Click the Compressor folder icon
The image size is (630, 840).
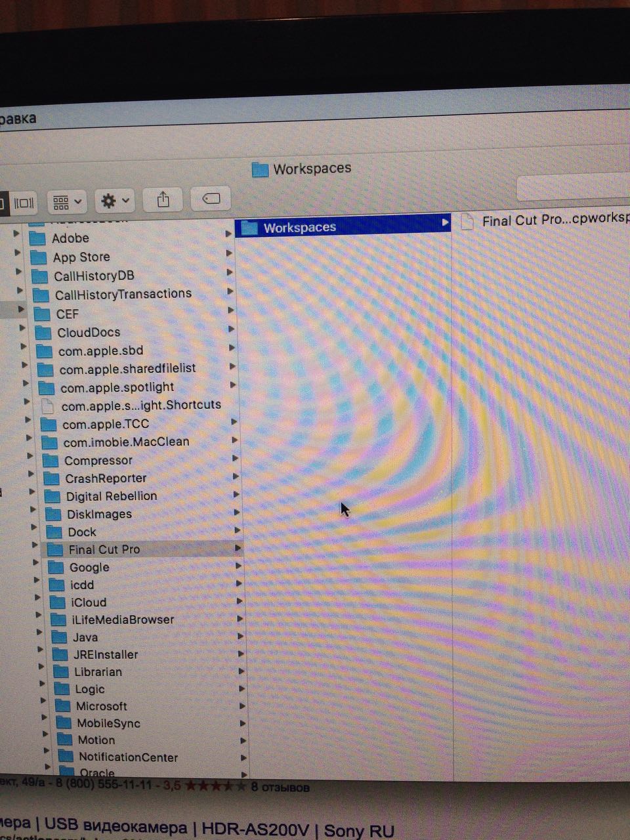pyautogui.click(x=51, y=461)
